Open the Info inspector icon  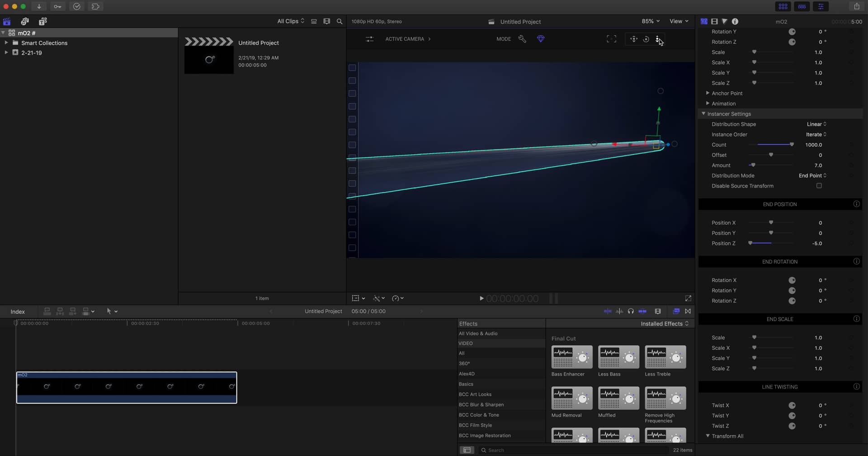pyautogui.click(x=735, y=21)
